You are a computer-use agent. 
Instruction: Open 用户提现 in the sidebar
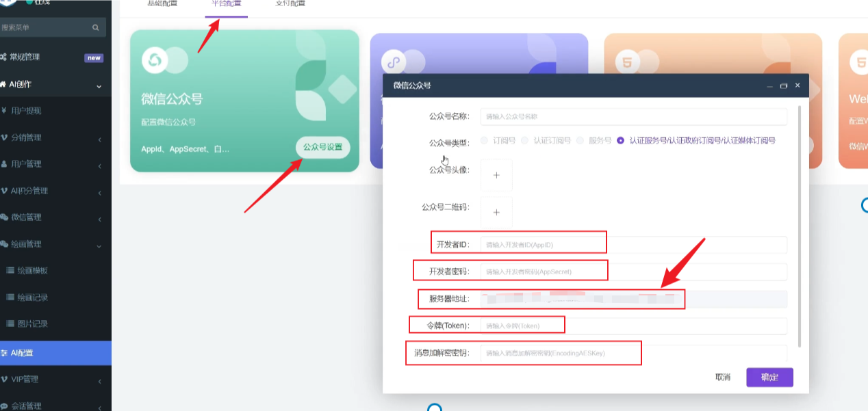[26, 111]
